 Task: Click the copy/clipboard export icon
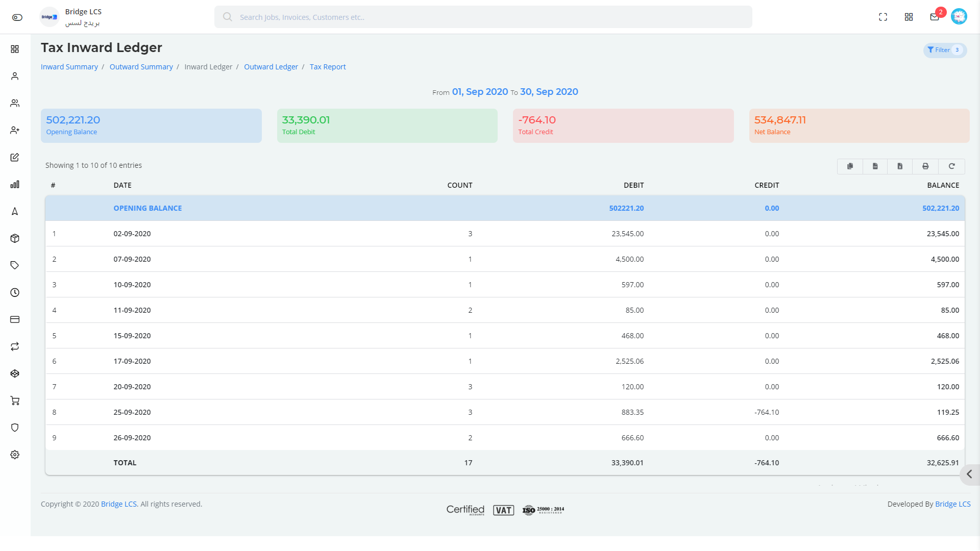coord(850,166)
